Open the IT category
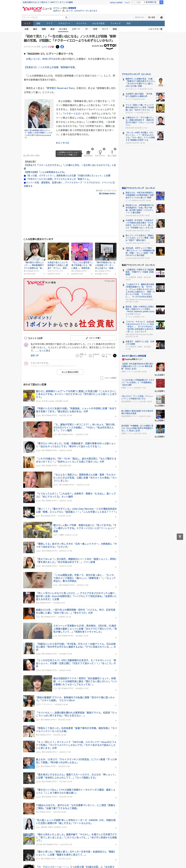The height and width of the screenshot is (868, 186). (86, 29)
